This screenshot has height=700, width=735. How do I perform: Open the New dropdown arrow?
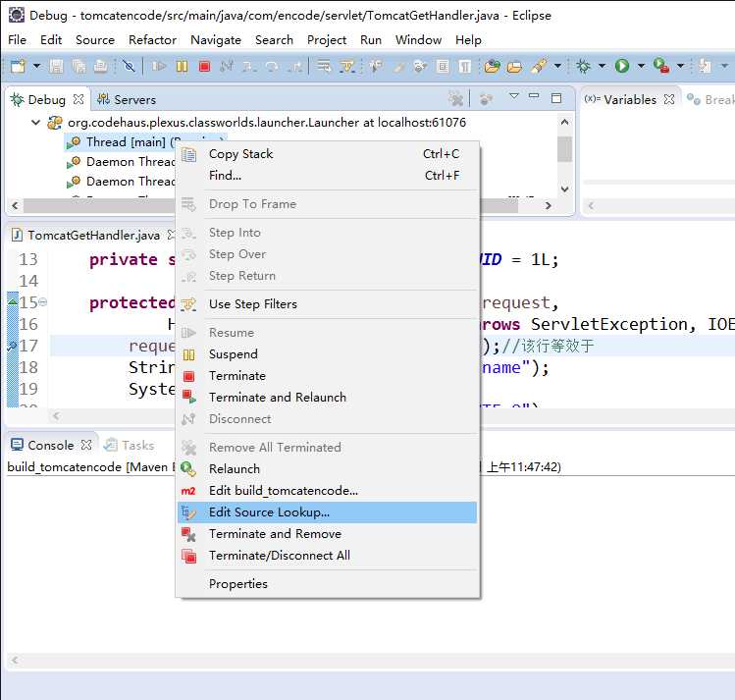[36, 66]
